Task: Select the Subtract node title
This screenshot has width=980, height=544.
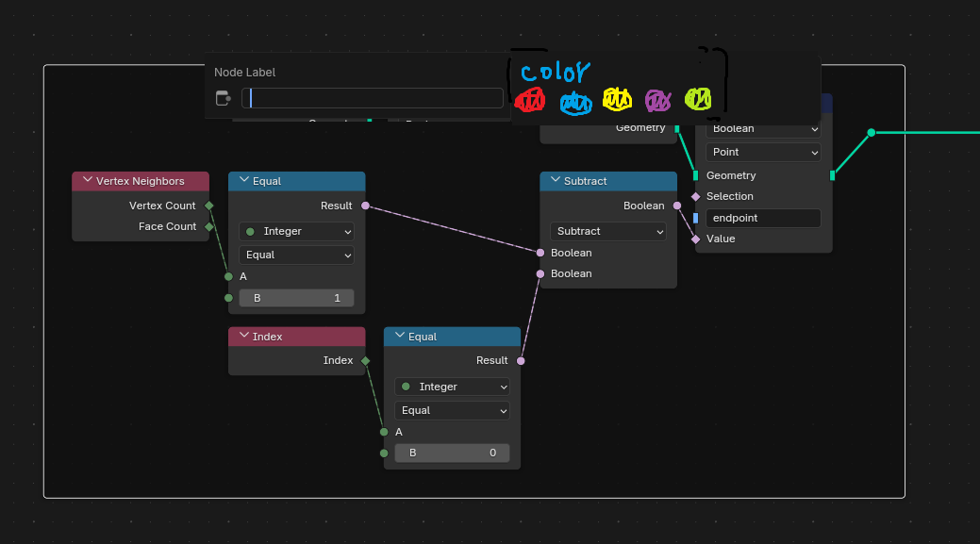Action: [585, 181]
